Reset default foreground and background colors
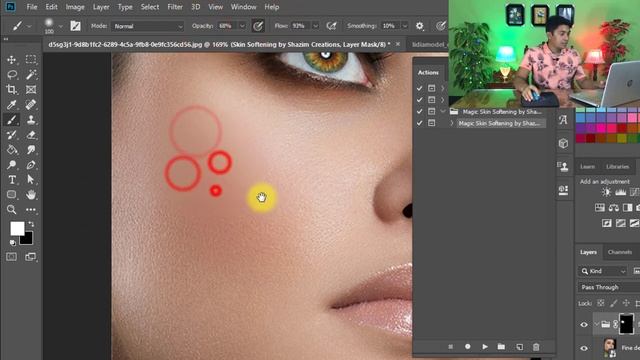 [x=13, y=243]
